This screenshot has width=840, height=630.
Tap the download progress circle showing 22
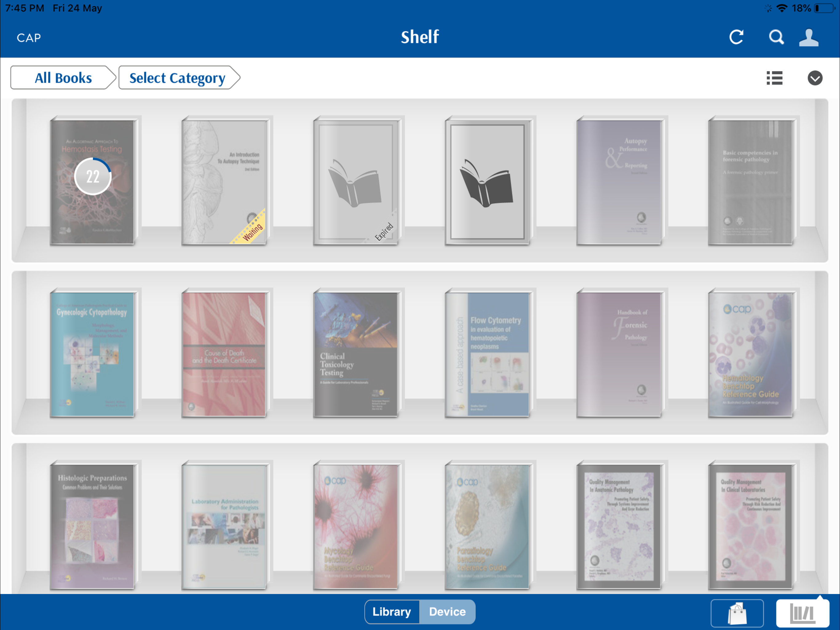click(93, 176)
